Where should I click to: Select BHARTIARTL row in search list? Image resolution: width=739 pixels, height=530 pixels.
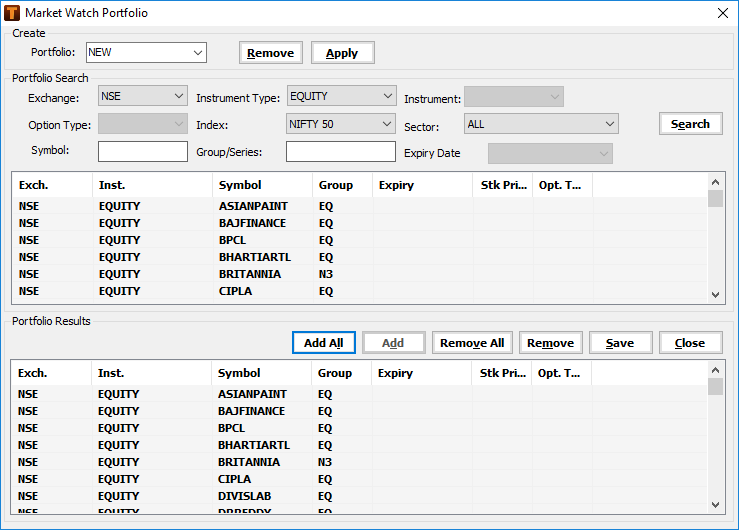(360, 257)
